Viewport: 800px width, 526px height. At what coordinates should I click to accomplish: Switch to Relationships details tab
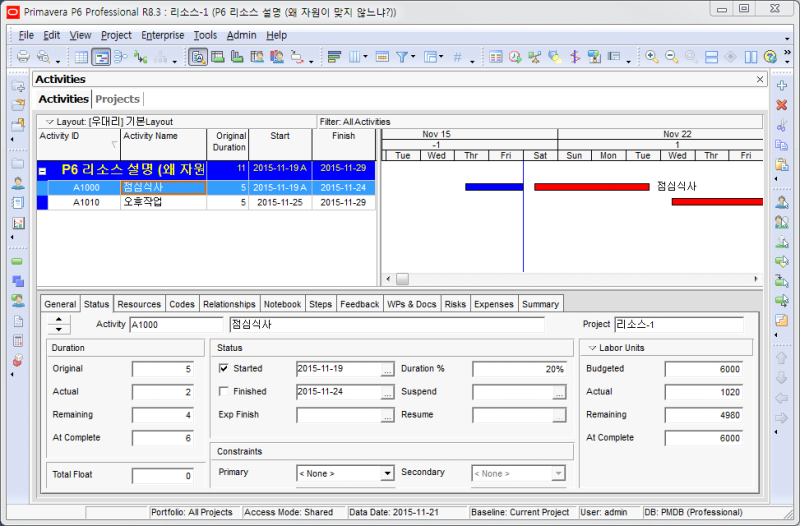point(229,304)
